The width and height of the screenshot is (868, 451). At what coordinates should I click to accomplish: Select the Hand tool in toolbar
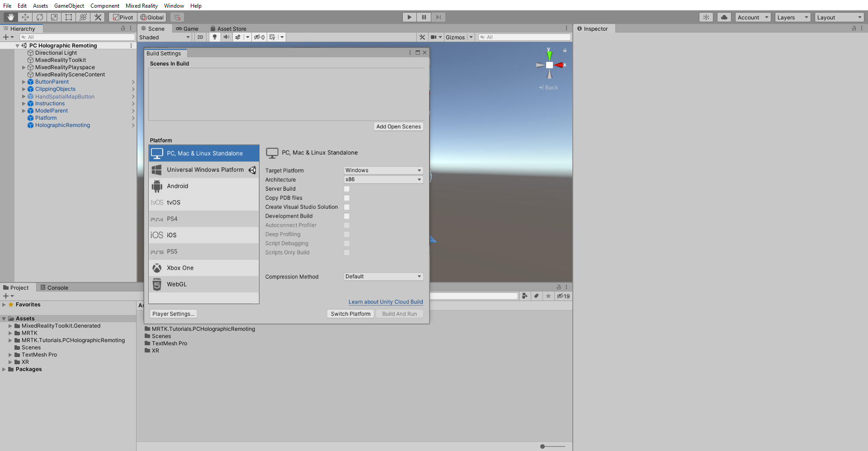pyautogui.click(x=11, y=17)
